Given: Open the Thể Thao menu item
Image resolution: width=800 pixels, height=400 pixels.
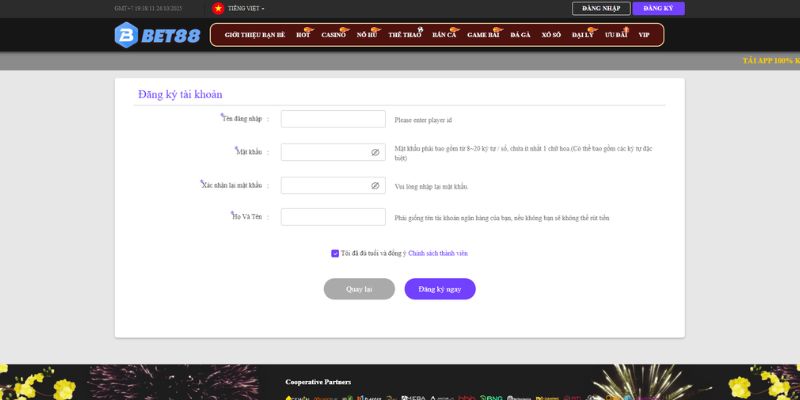Looking at the screenshot, I should point(405,35).
